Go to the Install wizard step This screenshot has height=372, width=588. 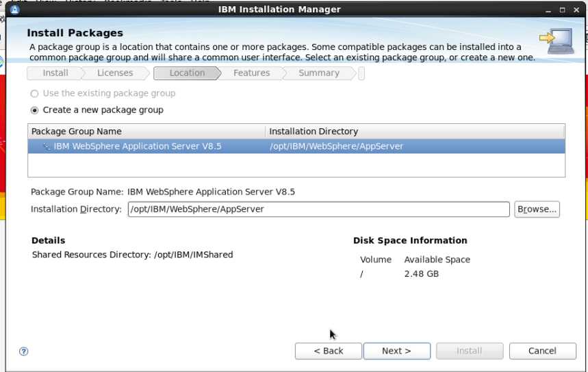55,73
